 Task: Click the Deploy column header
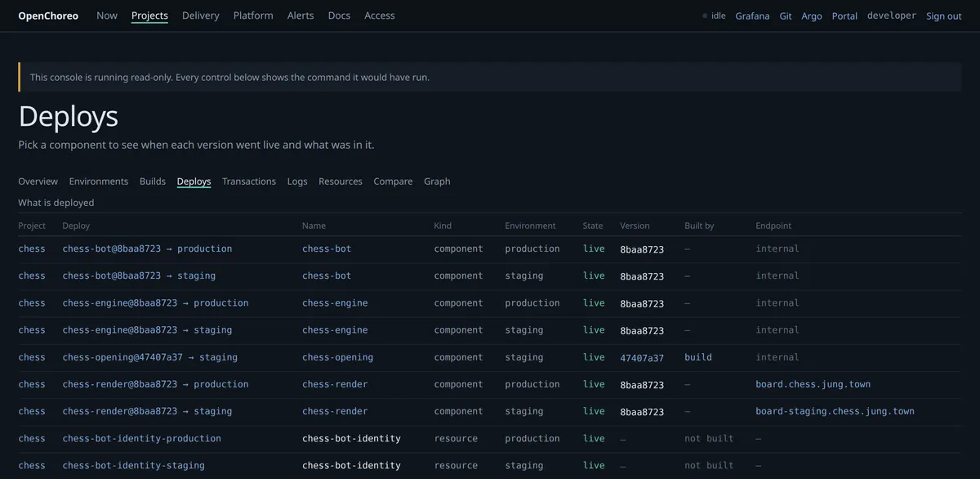(76, 226)
